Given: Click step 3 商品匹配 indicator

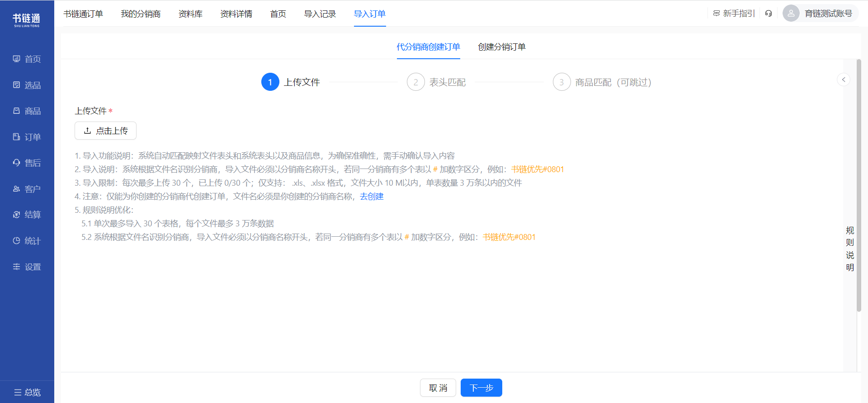Looking at the screenshot, I should (602, 82).
